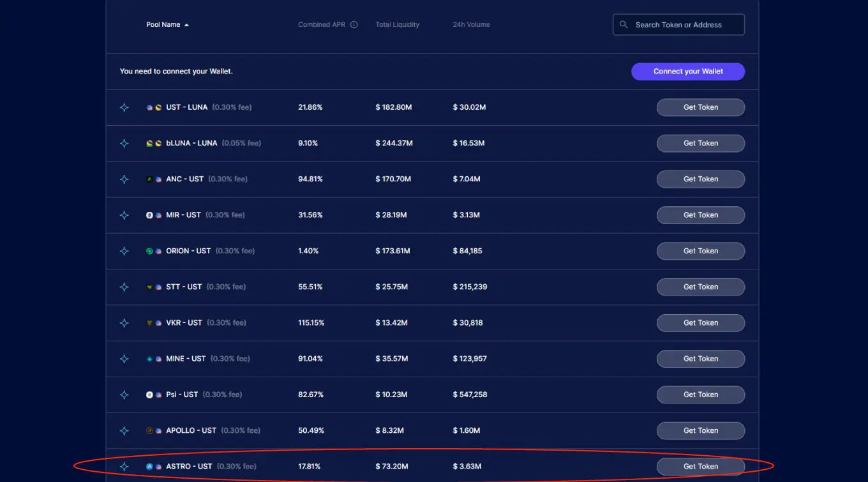Image resolution: width=868 pixels, height=482 pixels.
Task: Get Token for the ASTRO - UST pool
Action: click(701, 466)
